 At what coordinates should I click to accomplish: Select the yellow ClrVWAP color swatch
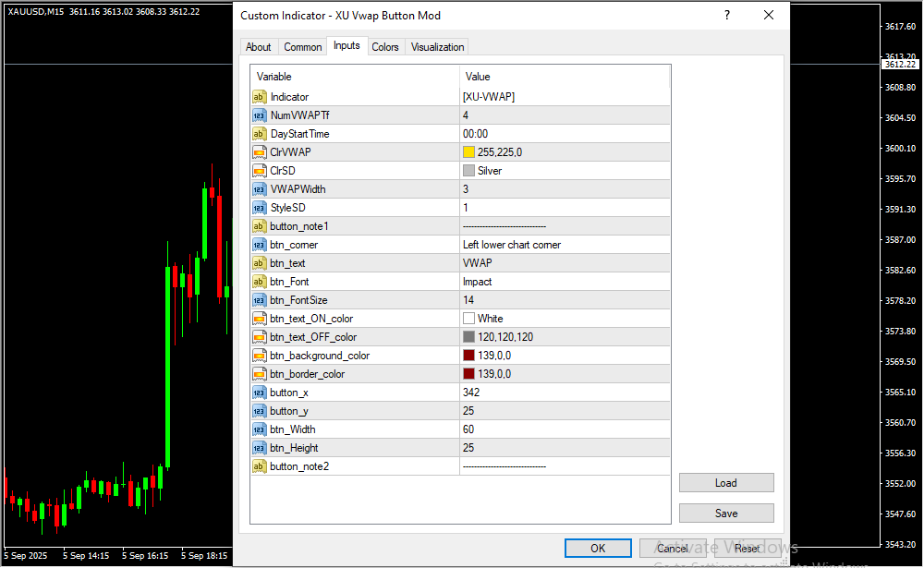tap(468, 152)
